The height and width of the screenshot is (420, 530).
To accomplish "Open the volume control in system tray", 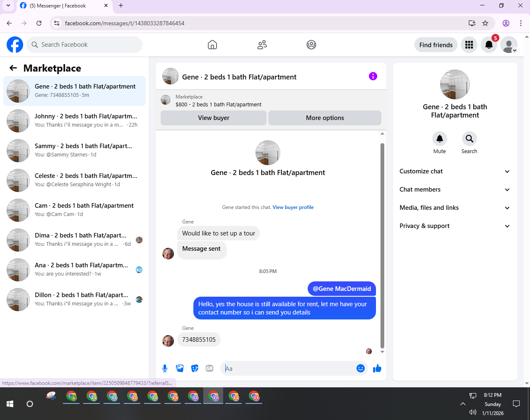I will point(473,413).
